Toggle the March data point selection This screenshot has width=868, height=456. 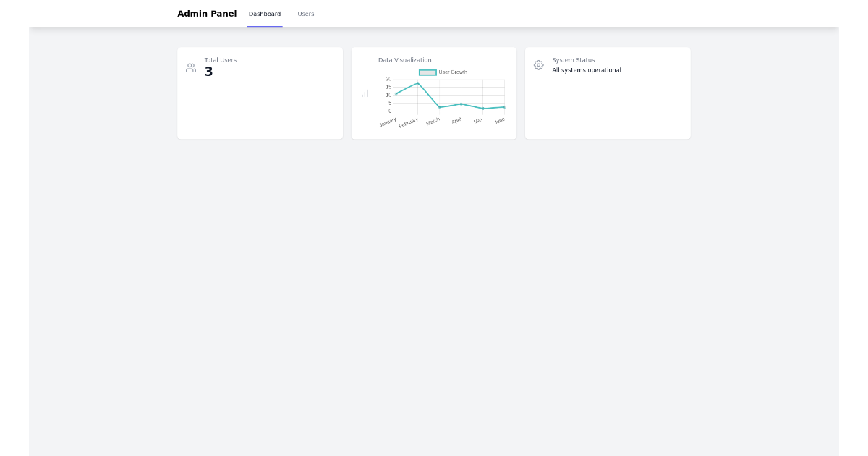coord(439,107)
